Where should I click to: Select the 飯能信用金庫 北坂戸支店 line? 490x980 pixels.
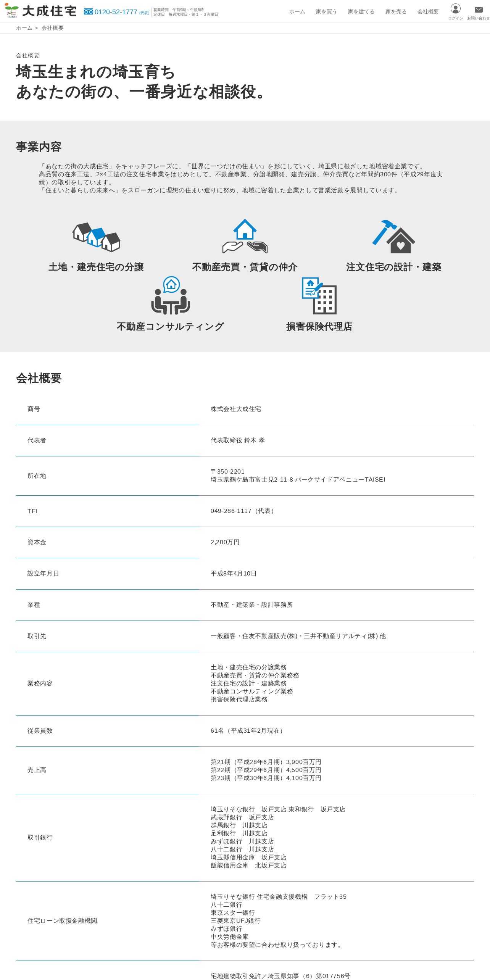(248, 866)
